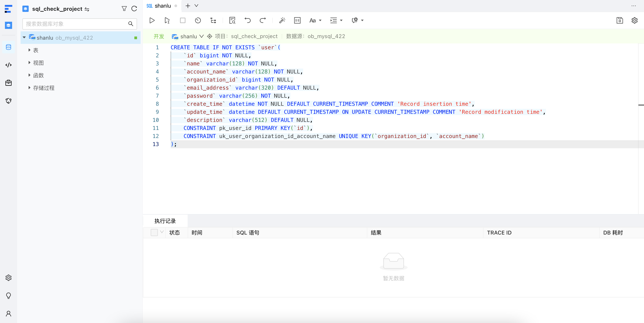Save the SQL script
This screenshot has height=323, width=644.
[x=620, y=20]
